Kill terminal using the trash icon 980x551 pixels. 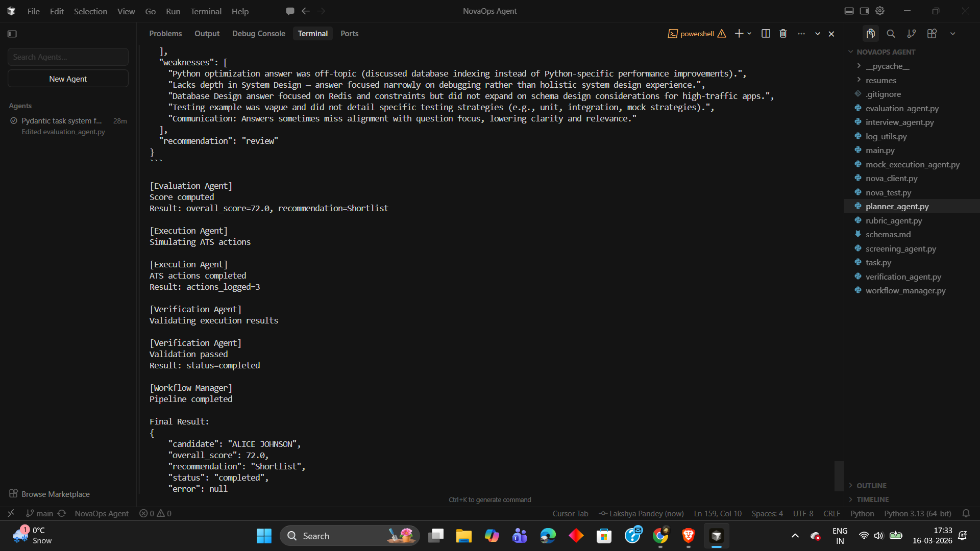(783, 34)
